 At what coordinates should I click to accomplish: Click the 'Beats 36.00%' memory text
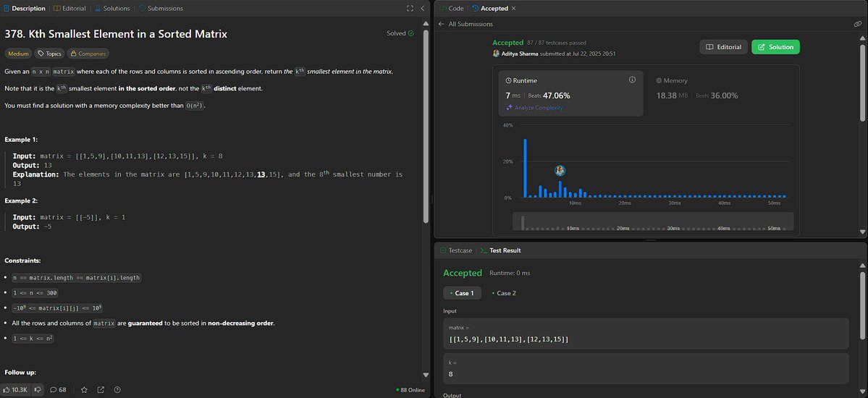click(717, 96)
